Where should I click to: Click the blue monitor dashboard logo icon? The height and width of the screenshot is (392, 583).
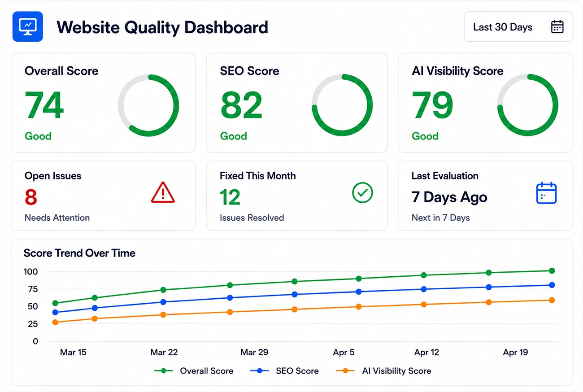click(x=27, y=27)
